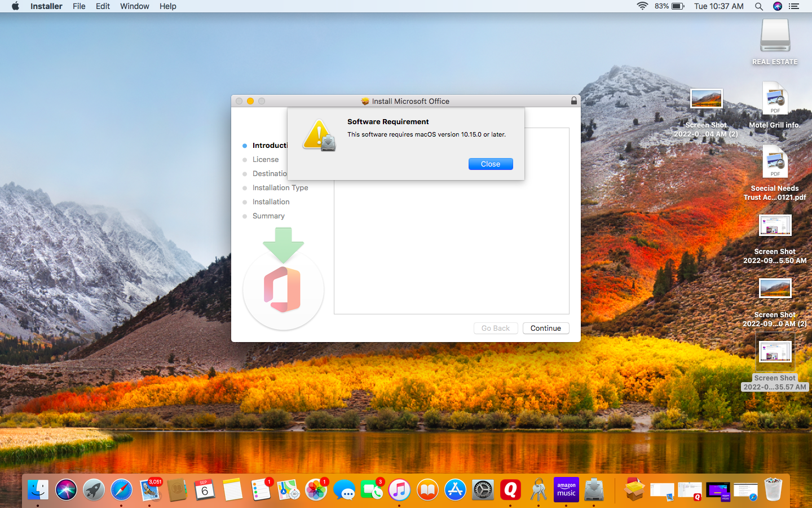Click the clock showing Tue 10:37 AM

click(x=718, y=6)
